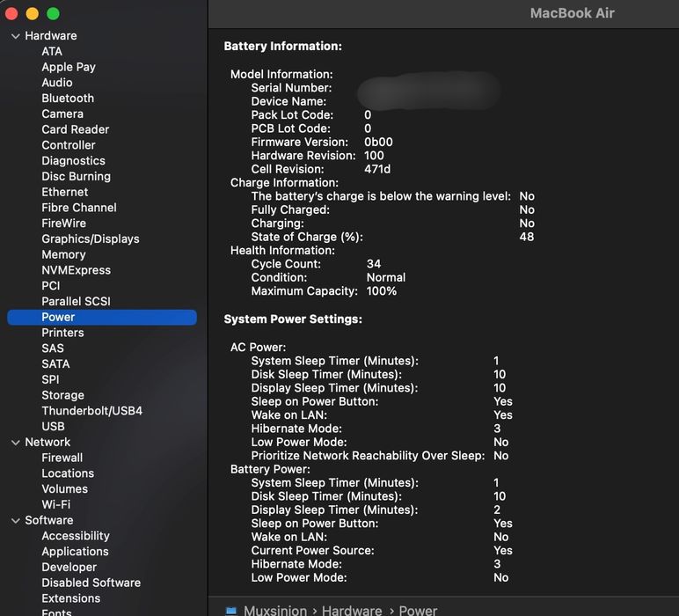Screen dimensions: 679x616
Task: Click the System Power Settings heading
Action: tap(293, 319)
